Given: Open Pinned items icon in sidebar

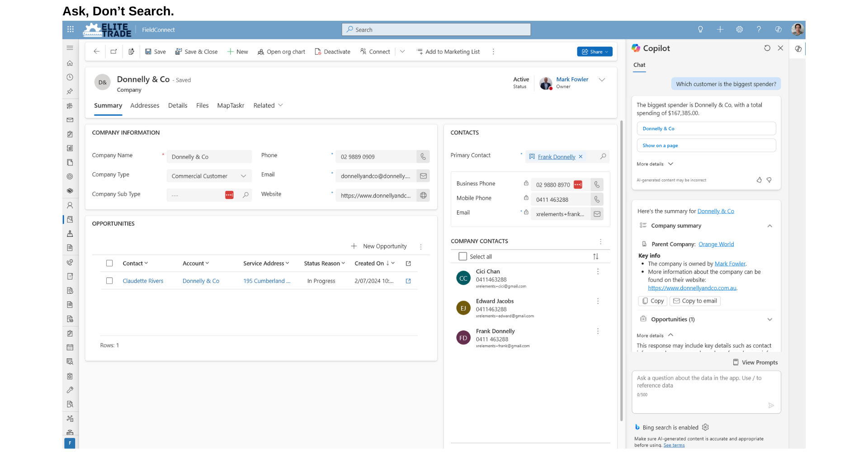Looking at the screenshot, I should point(70,91).
